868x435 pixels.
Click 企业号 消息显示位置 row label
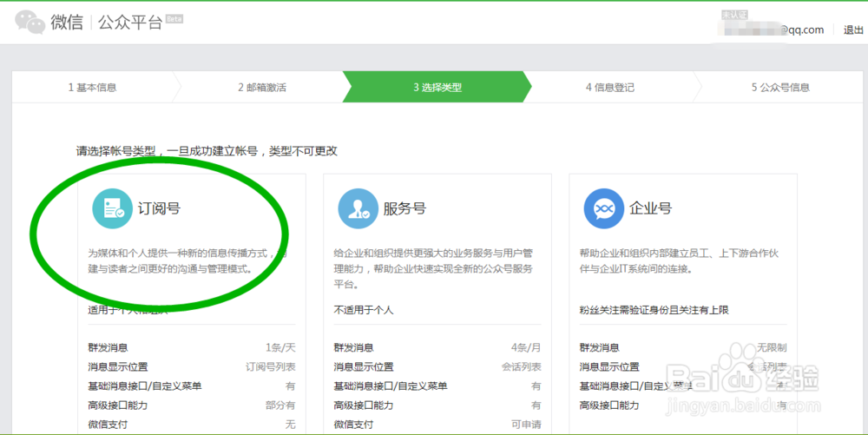coord(609,367)
